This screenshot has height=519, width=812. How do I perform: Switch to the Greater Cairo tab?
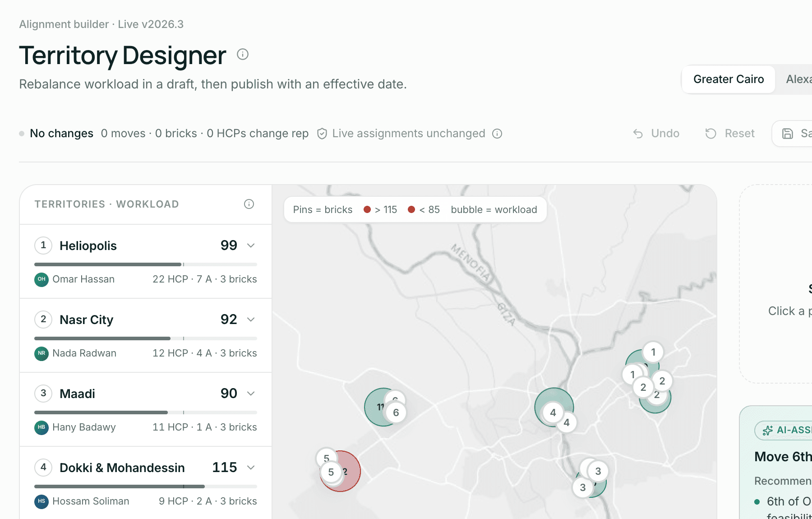729,79
